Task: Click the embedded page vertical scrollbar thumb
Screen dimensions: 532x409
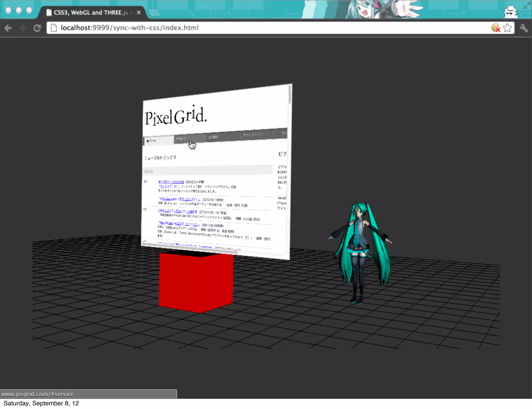Action: click(290, 95)
